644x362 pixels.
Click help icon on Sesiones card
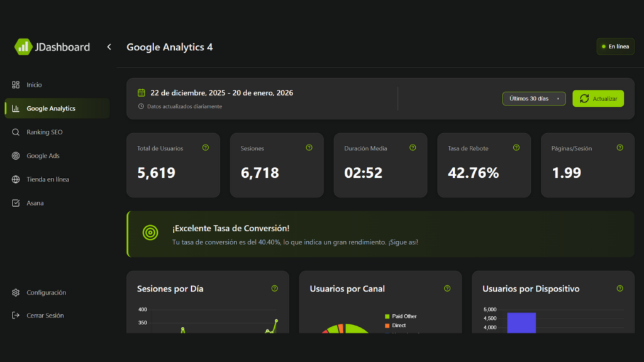[309, 148]
